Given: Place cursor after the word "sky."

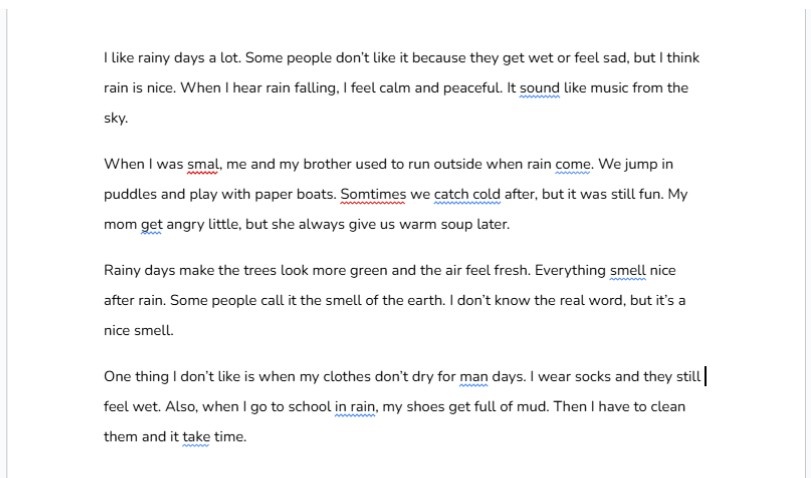Looking at the screenshot, I should point(128,118).
